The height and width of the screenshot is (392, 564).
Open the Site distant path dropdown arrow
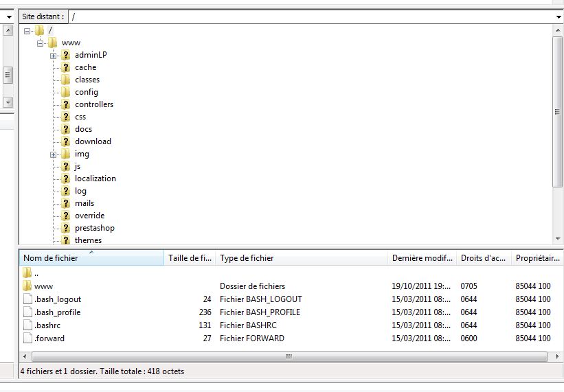click(x=559, y=17)
